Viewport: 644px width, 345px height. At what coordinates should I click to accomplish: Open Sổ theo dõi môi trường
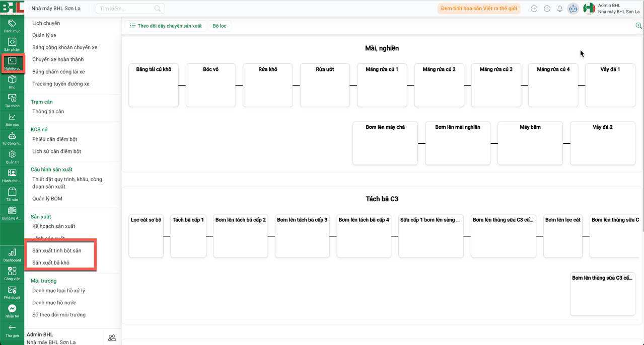pyautogui.click(x=59, y=314)
